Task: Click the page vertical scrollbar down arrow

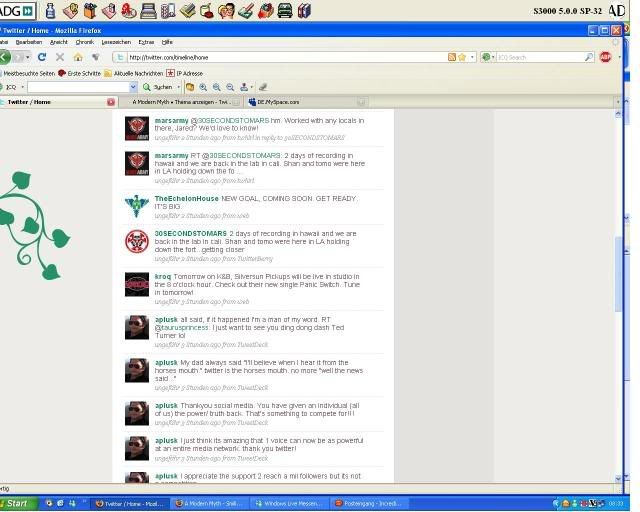Action: [x=618, y=479]
